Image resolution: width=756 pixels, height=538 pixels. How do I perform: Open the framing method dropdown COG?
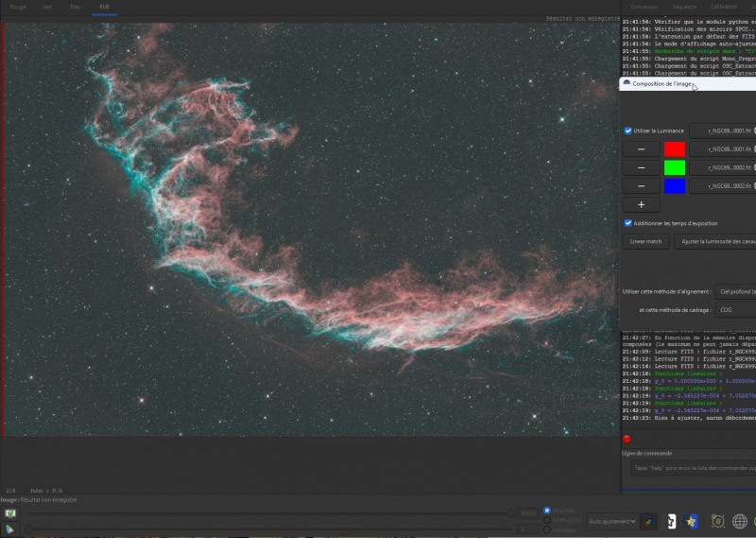point(735,310)
